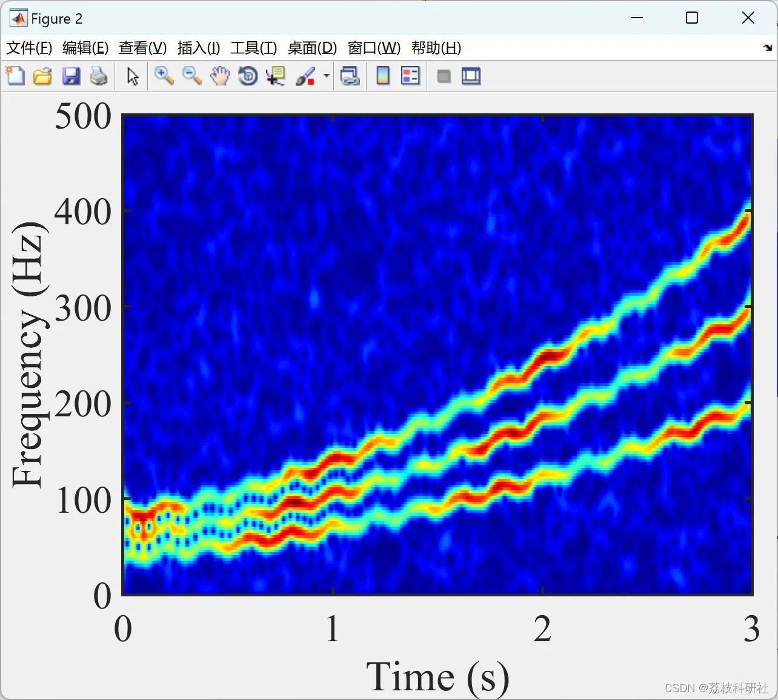Click the 500 tick label on frequency axis
778x700 pixels.
tap(83, 116)
